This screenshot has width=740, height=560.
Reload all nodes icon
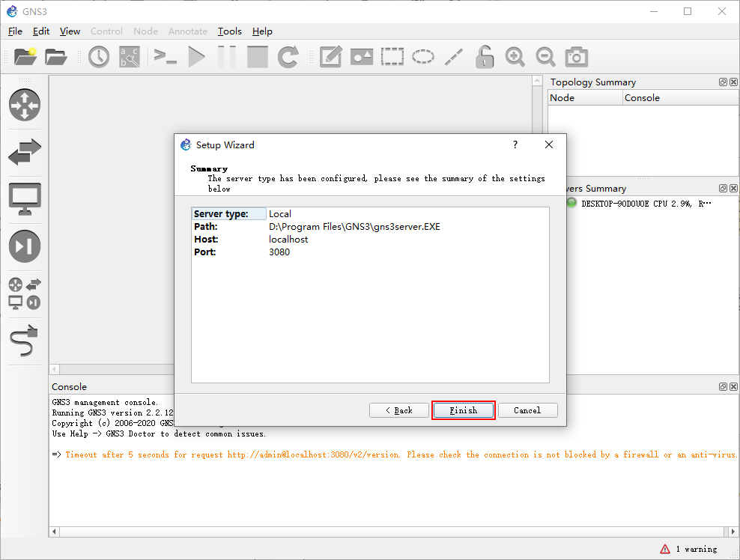coord(288,57)
